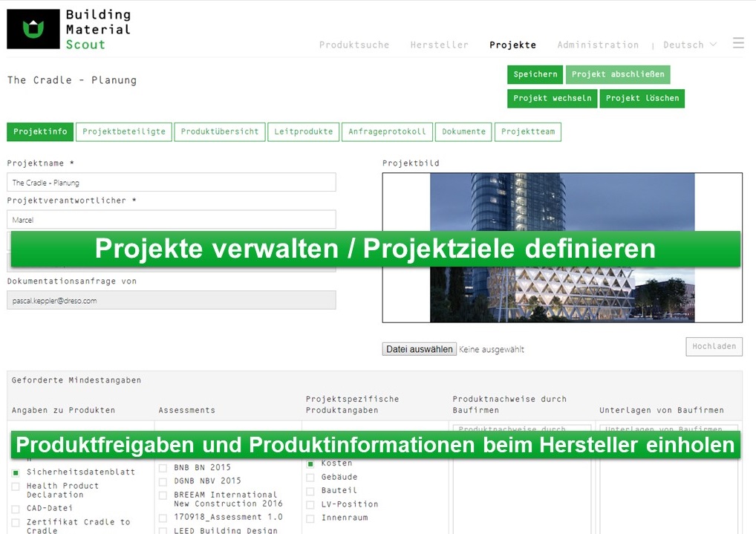Click the Dokumentationsanfrage von email field

pos(171,300)
